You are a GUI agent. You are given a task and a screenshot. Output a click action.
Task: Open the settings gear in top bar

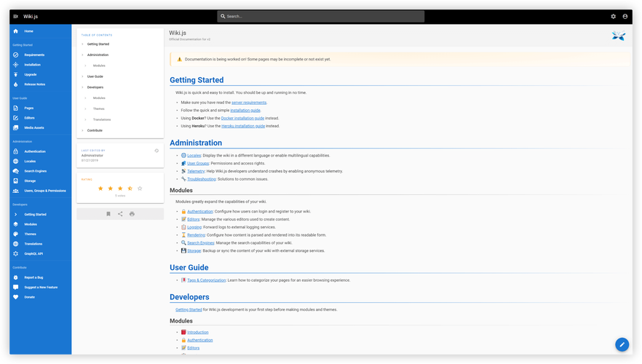(613, 16)
